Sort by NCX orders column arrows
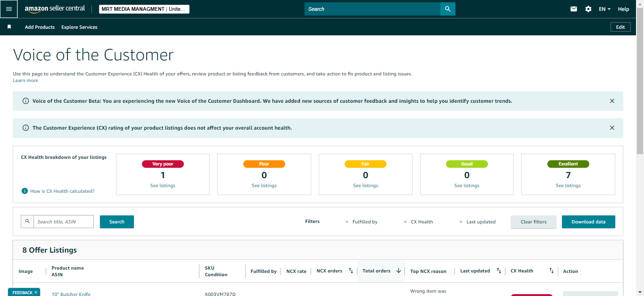Screen dimensions: 644x296 [351, 271]
